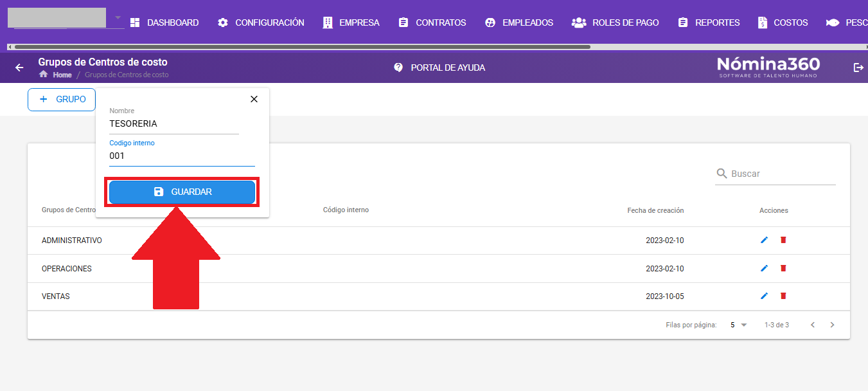This screenshot has width=868, height=391.
Task: Click the Codigo interno field
Action: coord(182,156)
